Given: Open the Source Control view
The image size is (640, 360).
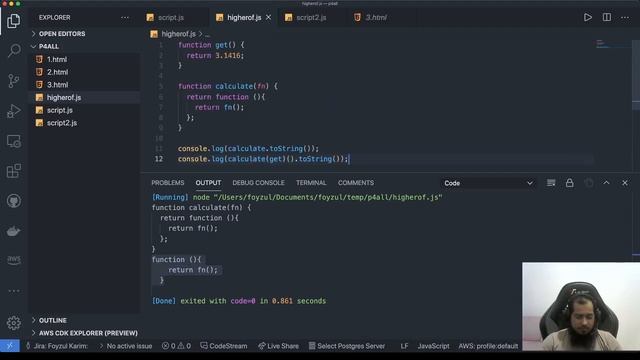Looking at the screenshot, I should pyautogui.click(x=13, y=81).
